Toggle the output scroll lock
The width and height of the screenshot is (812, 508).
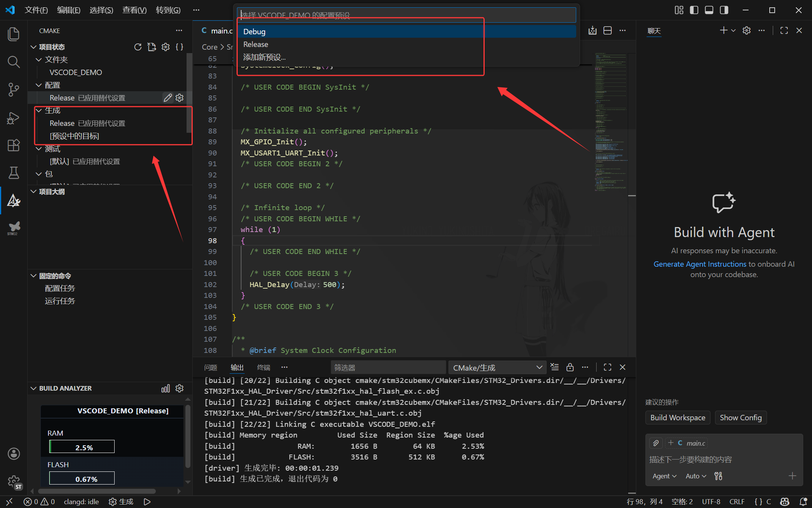point(570,367)
